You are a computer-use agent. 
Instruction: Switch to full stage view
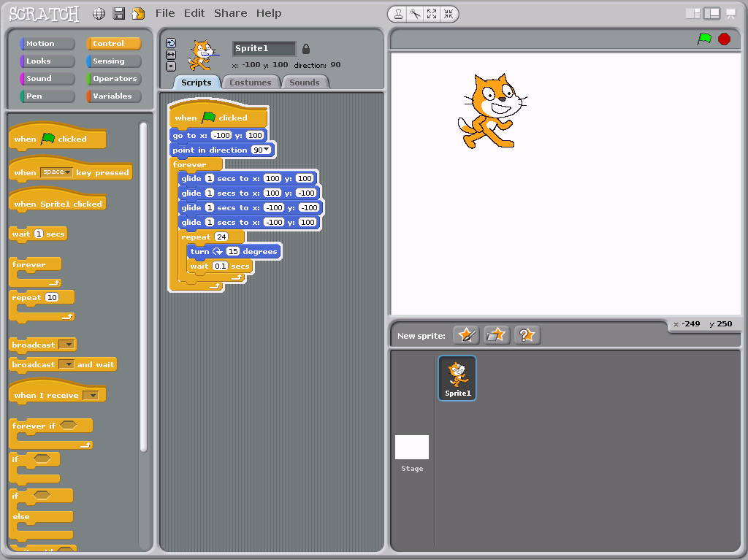pos(711,14)
